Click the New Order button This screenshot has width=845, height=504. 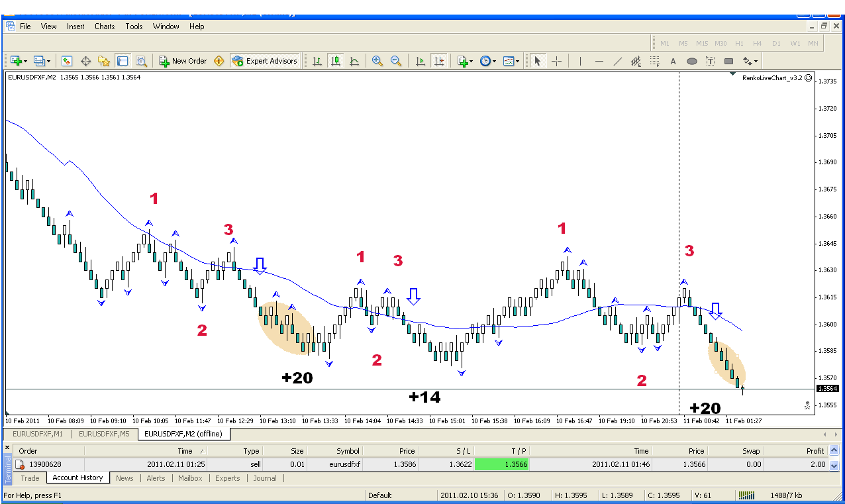pos(183,61)
